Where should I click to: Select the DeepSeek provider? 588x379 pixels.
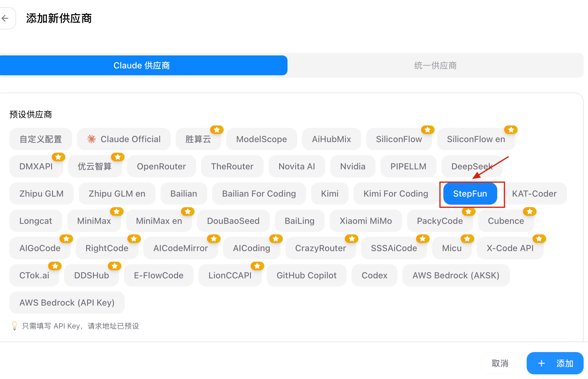click(472, 166)
